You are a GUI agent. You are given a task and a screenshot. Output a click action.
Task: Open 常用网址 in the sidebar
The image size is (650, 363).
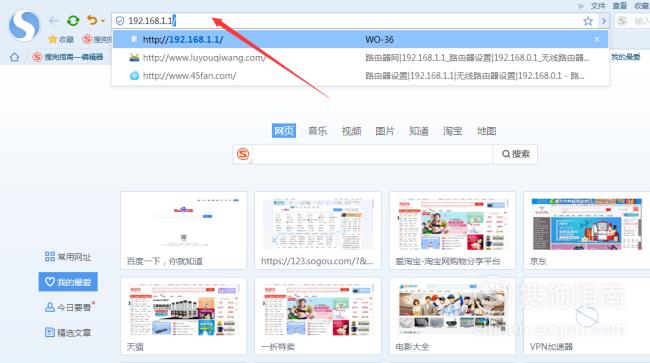[x=68, y=257]
